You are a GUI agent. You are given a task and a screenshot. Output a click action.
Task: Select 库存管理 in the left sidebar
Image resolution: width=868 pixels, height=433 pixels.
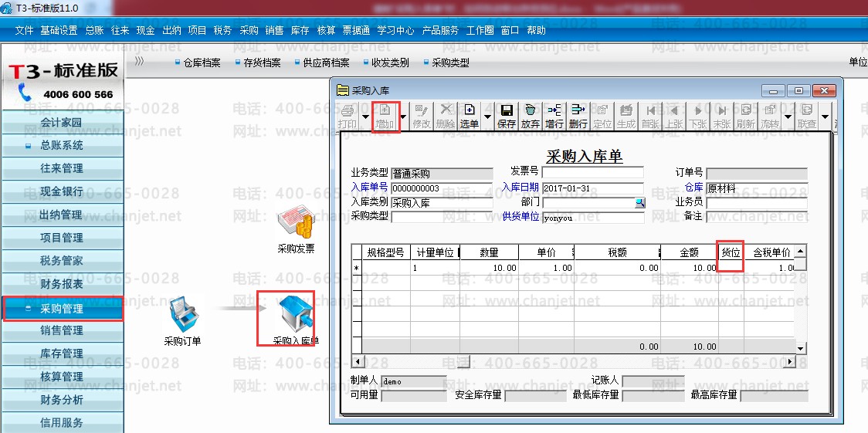(x=62, y=354)
